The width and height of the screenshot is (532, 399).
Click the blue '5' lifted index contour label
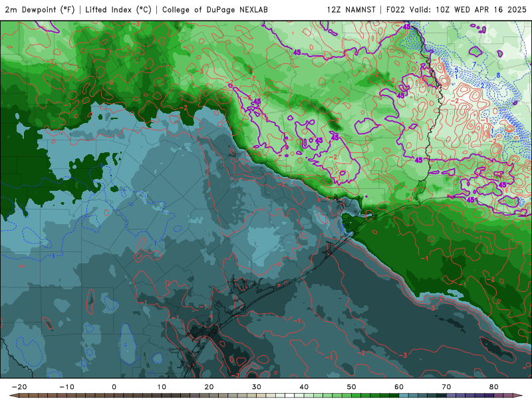(456, 70)
